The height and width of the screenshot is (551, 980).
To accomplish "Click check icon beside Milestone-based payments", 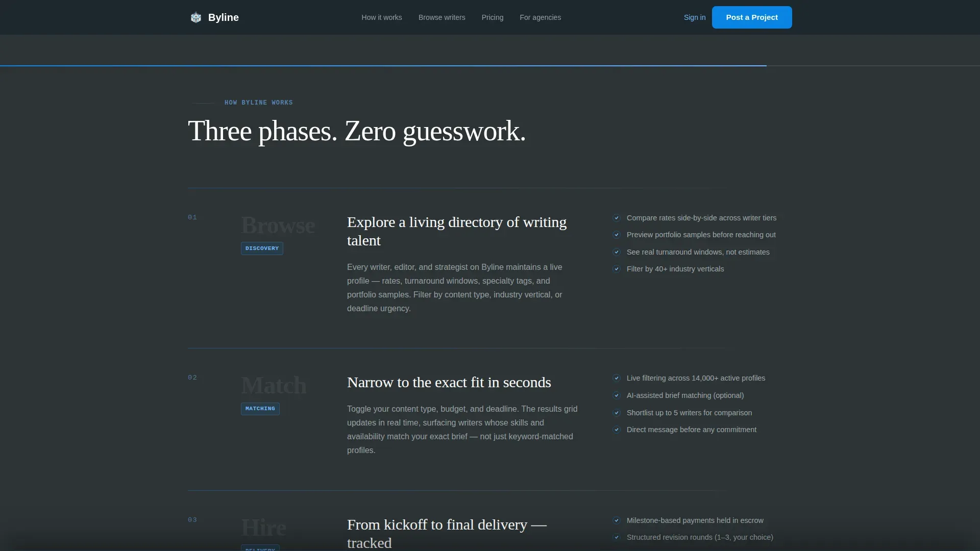I will click(617, 520).
